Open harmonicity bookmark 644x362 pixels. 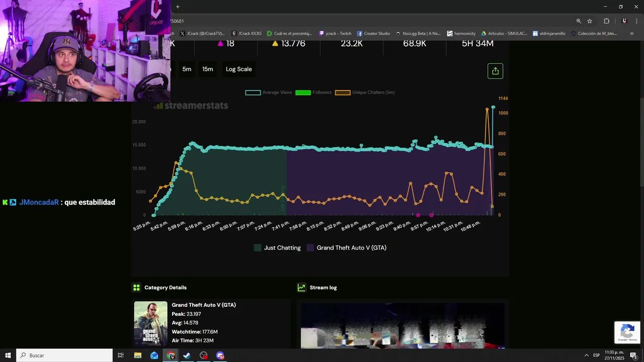coord(461,34)
